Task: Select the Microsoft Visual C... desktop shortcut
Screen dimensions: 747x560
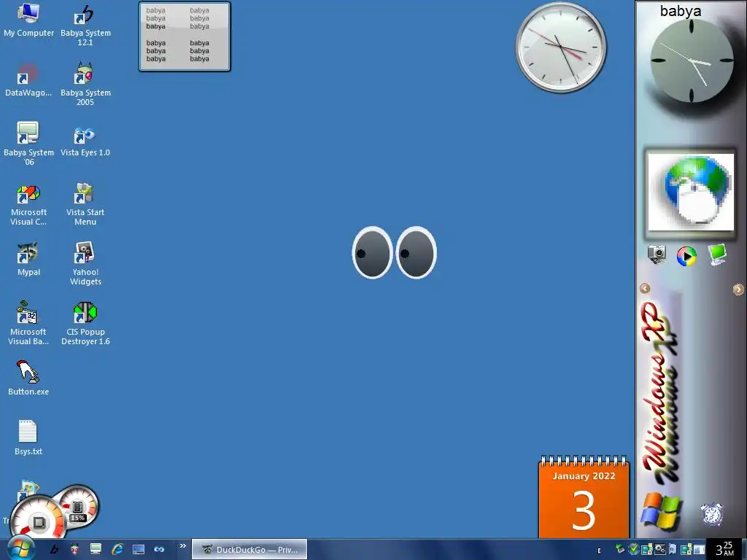Action: point(28,205)
